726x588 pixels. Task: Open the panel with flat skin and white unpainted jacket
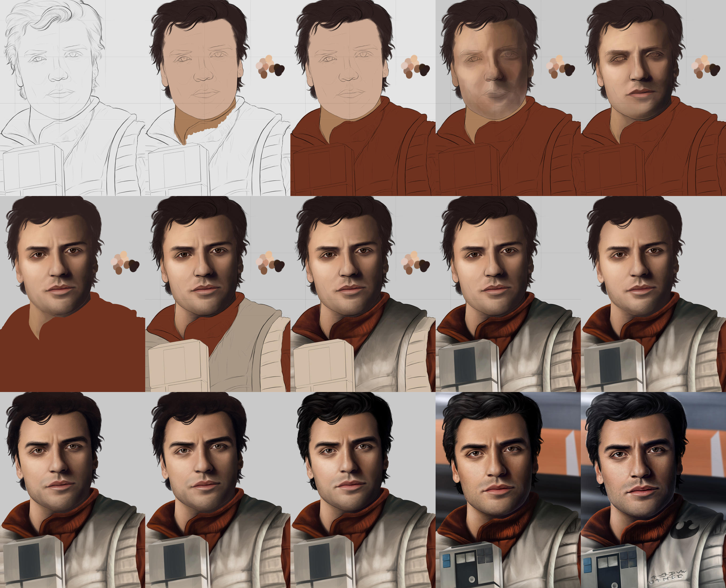217,98
